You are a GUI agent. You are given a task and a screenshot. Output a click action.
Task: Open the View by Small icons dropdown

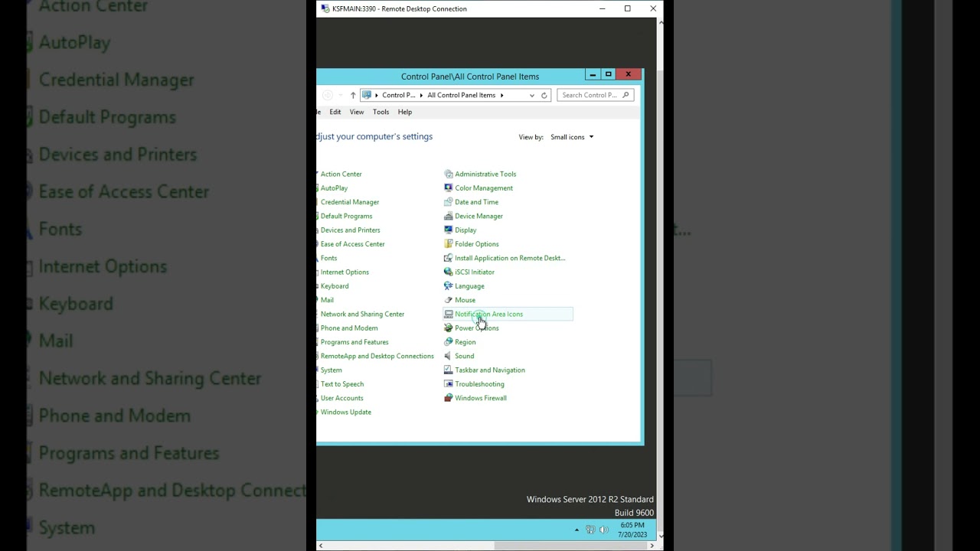[572, 137]
